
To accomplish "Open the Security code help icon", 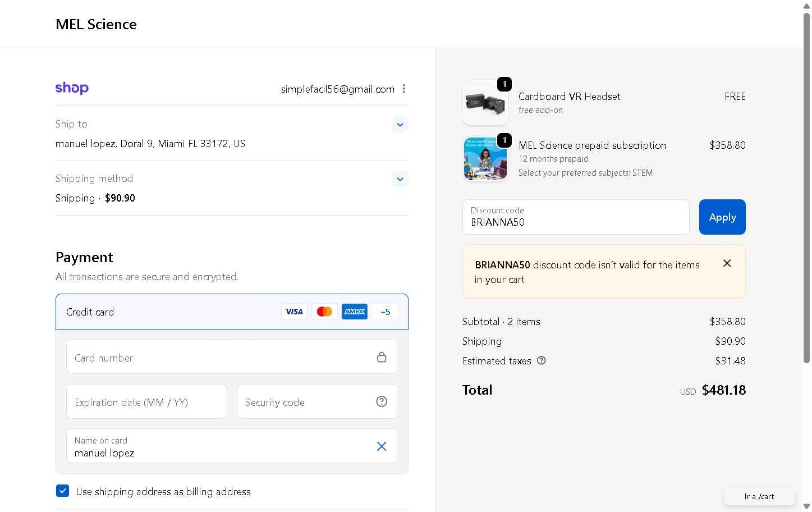I will tap(382, 401).
